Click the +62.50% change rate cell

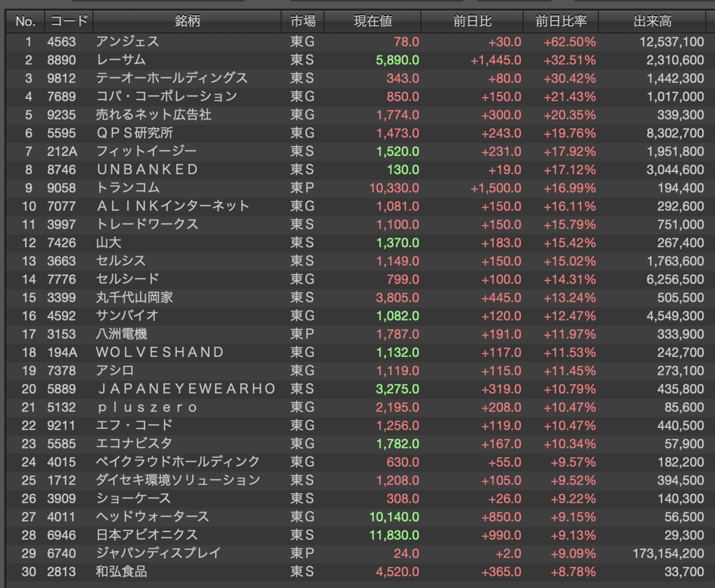coord(570,42)
